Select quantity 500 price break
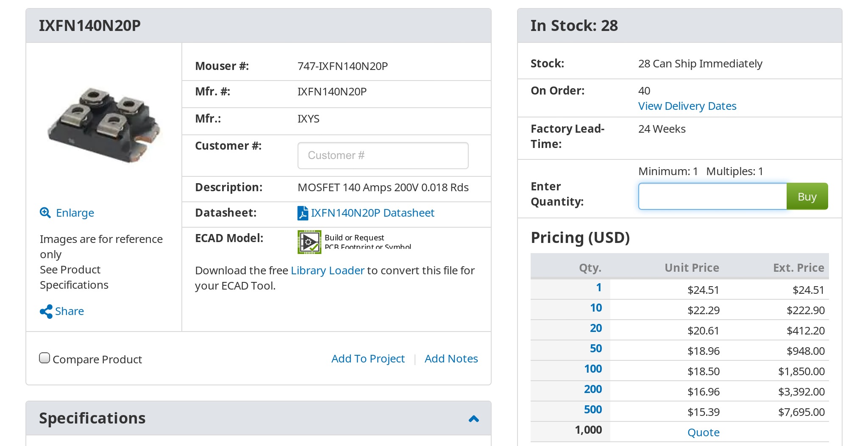The width and height of the screenshot is (868, 446). click(x=593, y=410)
